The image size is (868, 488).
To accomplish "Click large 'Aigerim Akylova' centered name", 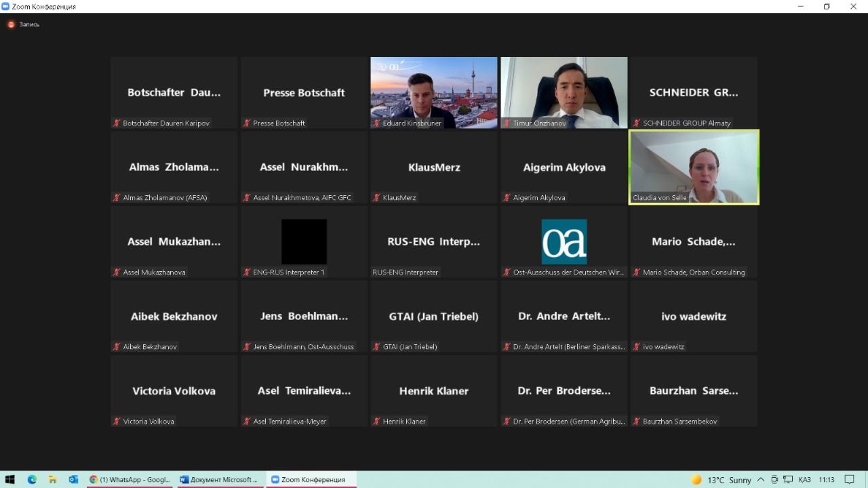I will click(564, 167).
